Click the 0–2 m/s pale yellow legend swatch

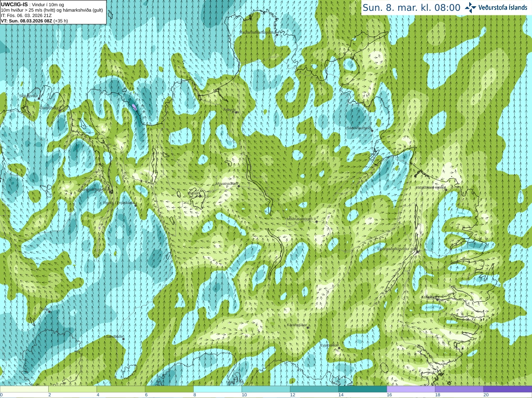click(24, 389)
